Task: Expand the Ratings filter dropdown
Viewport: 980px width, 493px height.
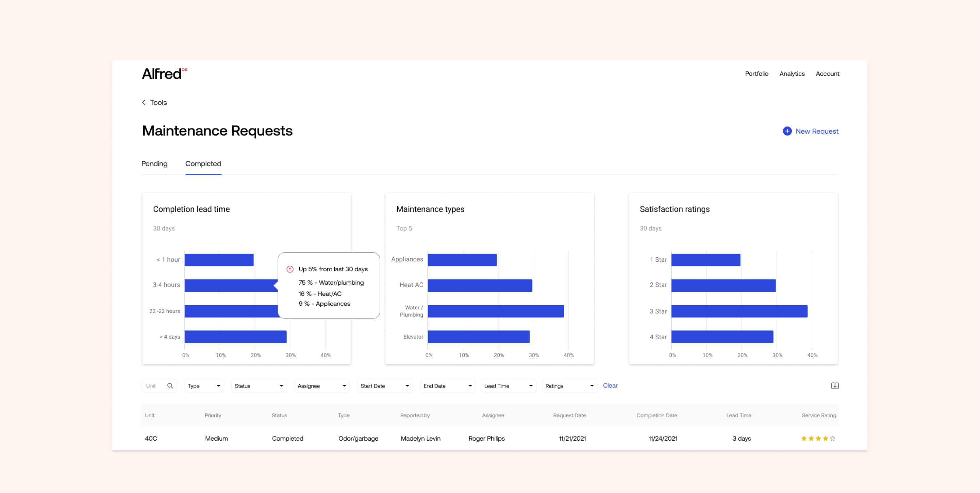Action: tap(569, 386)
